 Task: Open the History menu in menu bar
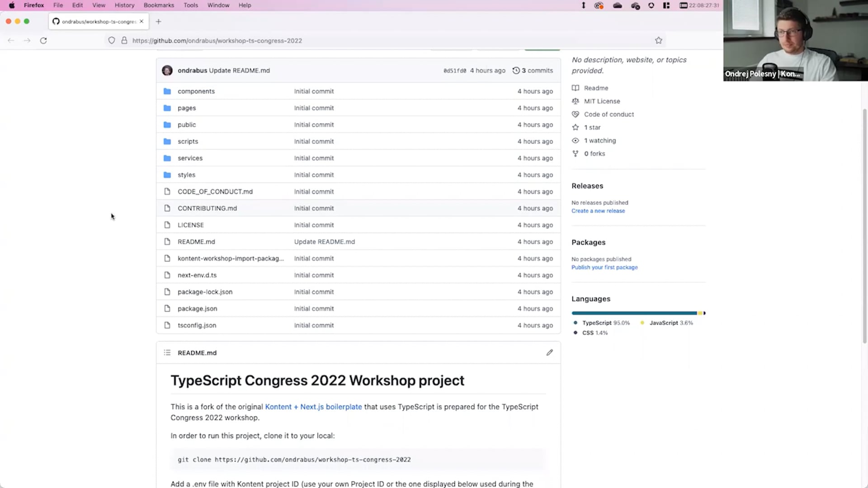(124, 5)
